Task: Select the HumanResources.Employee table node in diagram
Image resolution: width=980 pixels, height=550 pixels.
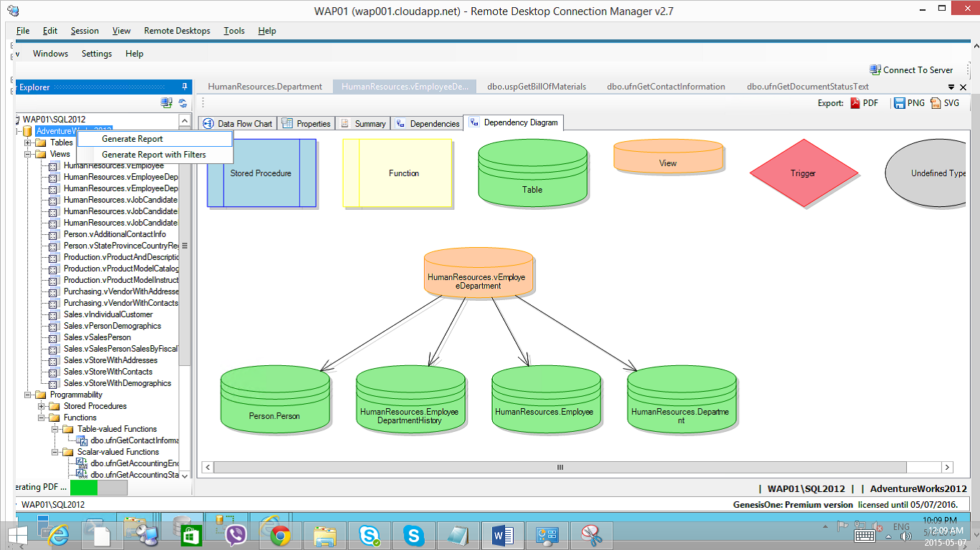Action: coord(546,401)
